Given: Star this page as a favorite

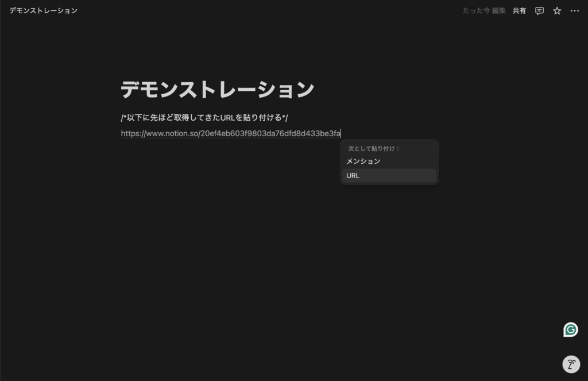Looking at the screenshot, I should (x=557, y=11).
